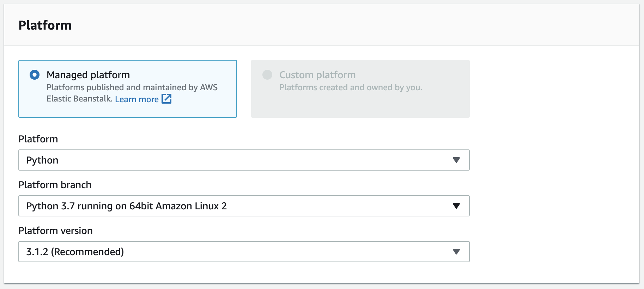Click the arrow icon of the Python dropdown
Screen dimensions: 644x289
[456, 160]
